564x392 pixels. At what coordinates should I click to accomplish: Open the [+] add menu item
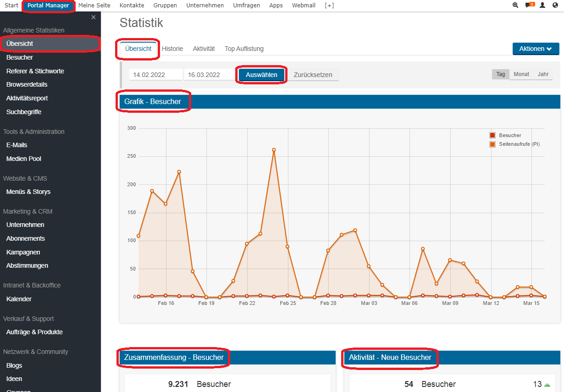(x=329, y=6)
